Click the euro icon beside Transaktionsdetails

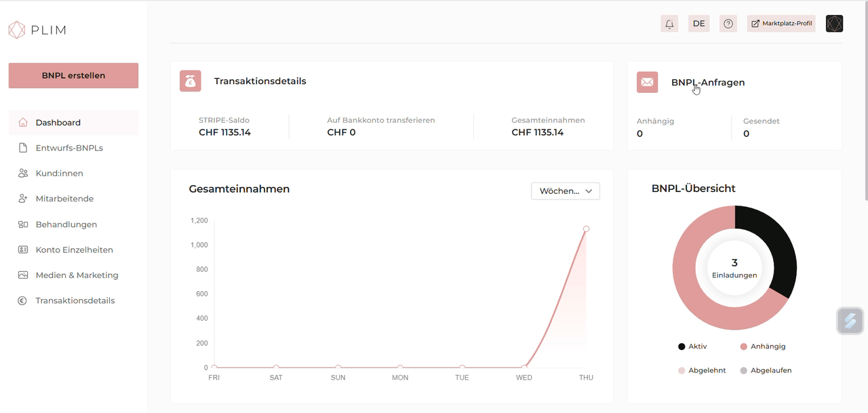click(x=23, y=300)
